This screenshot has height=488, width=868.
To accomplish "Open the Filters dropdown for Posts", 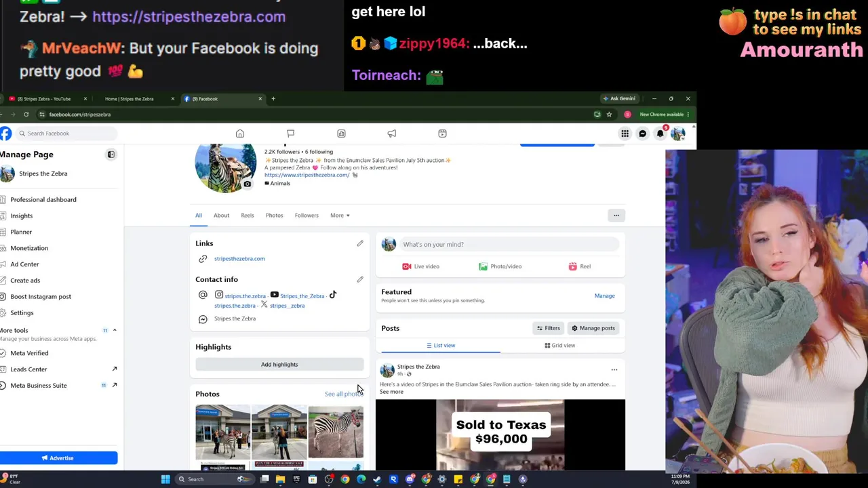I will click(549, 328).
